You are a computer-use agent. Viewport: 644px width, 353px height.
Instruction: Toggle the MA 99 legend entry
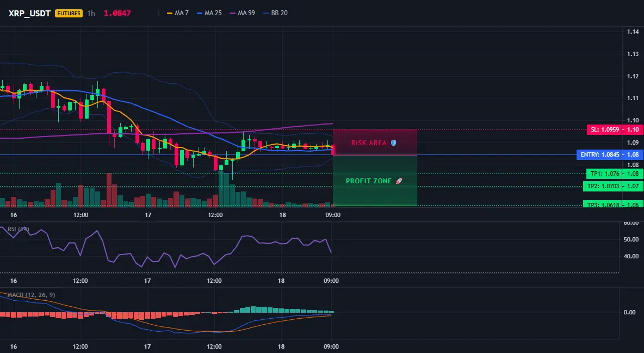(243, 13)
